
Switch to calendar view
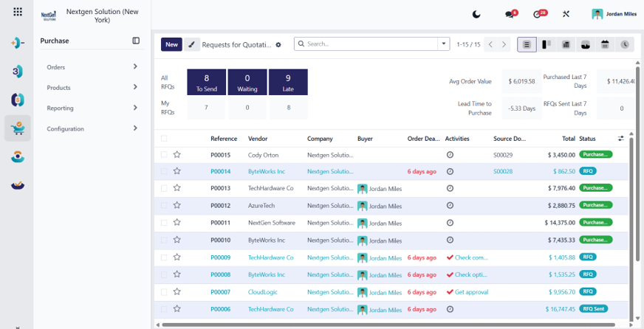pyautogui.click(x=605, y=44)
